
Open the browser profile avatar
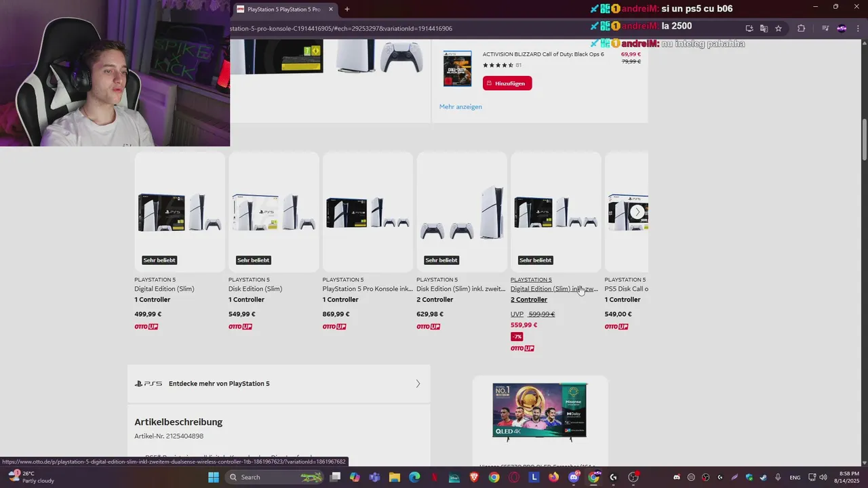pyautogui.click(x=842, y=28)
